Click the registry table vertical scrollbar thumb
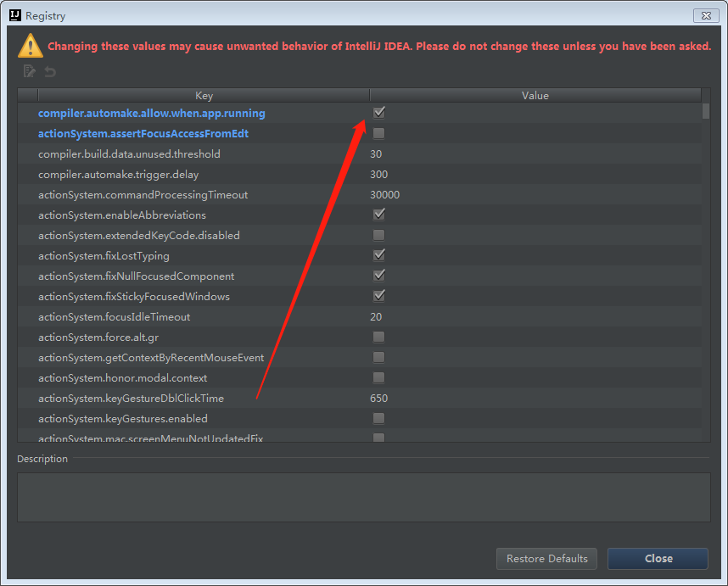Viewport: 728px width, 586px height. (706, 111)
